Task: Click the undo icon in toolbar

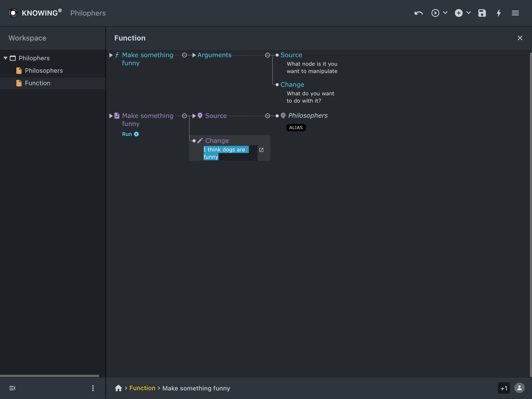Action: pos(418,13)
